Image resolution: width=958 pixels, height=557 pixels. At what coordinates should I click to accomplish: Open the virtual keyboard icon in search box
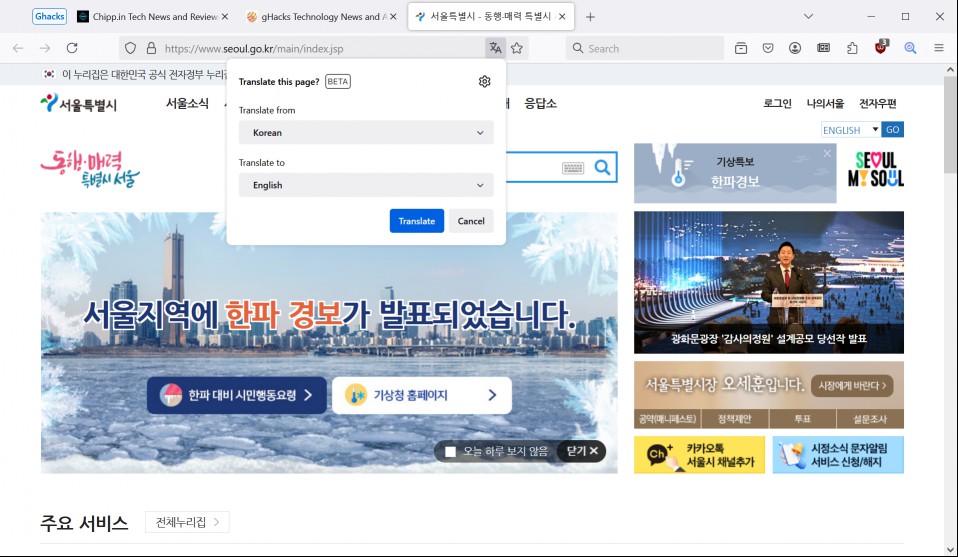point(573,168)
